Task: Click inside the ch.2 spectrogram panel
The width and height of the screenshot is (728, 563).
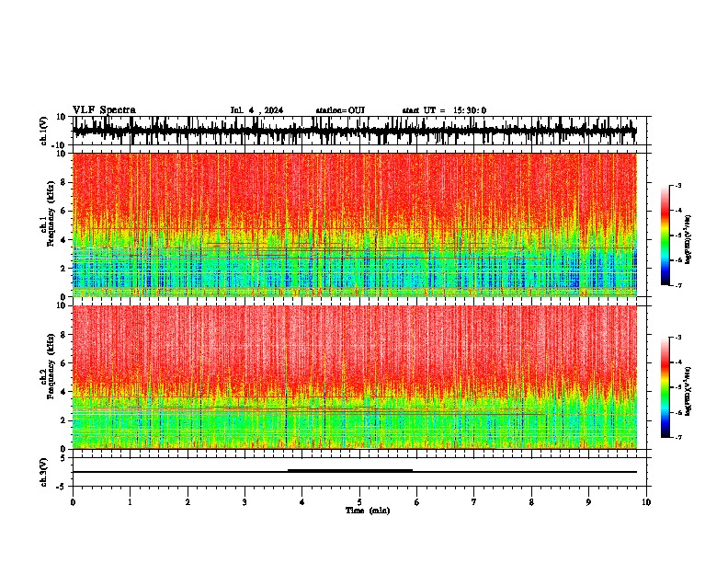Action: coord(355,377)
